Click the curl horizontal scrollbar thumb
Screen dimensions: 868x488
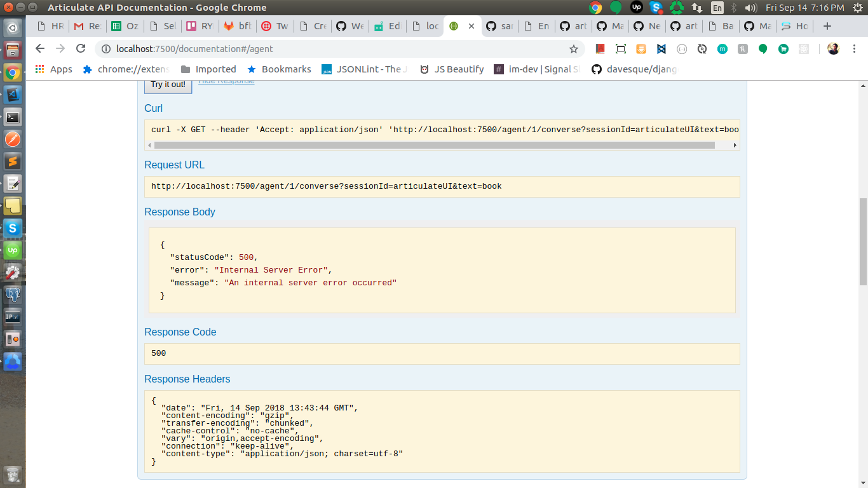435,145
